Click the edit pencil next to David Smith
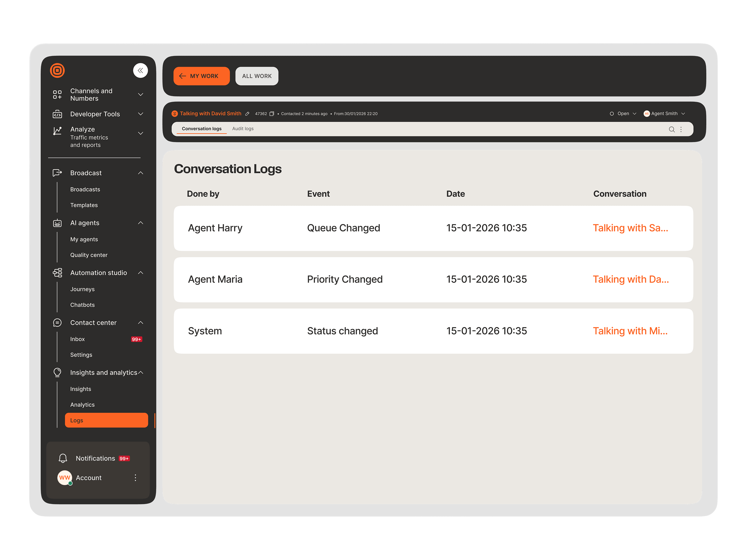 [247, 114]
